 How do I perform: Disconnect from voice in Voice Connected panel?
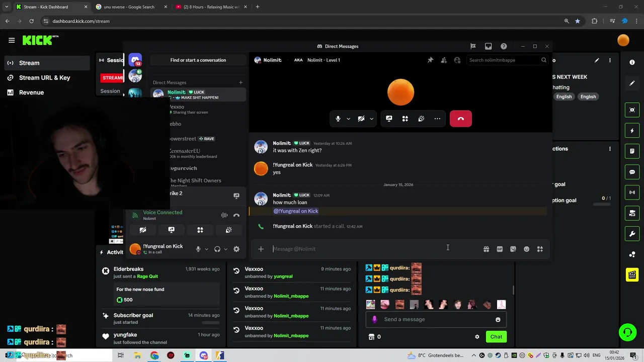236,215
